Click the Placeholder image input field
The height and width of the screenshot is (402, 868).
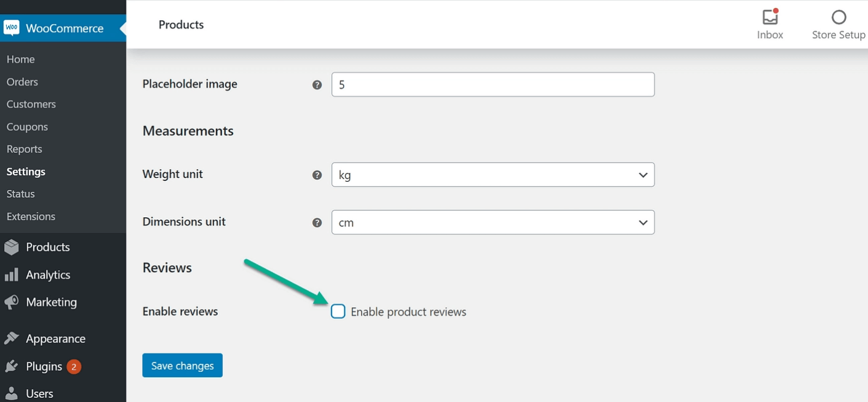[x=492, y=85]
